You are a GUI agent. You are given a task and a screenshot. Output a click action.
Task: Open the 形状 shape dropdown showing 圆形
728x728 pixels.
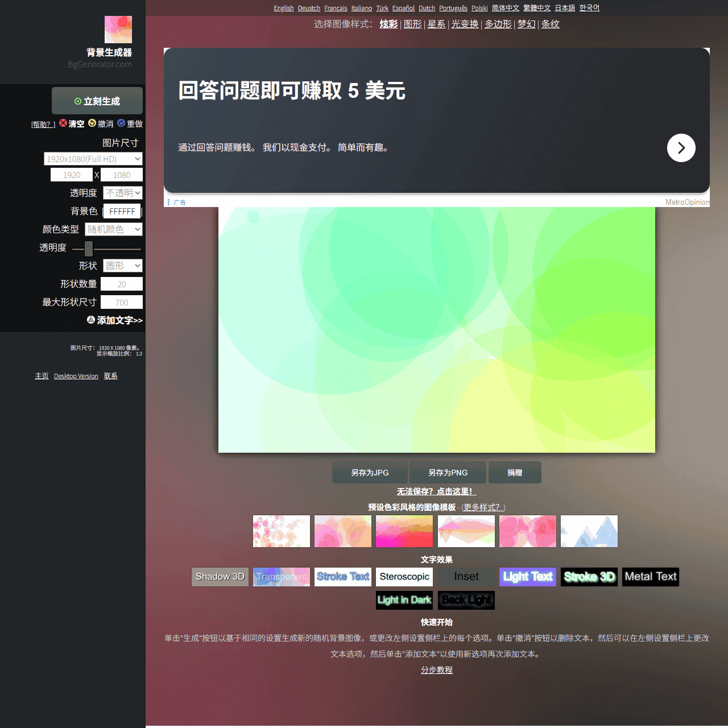pos(122,266)
